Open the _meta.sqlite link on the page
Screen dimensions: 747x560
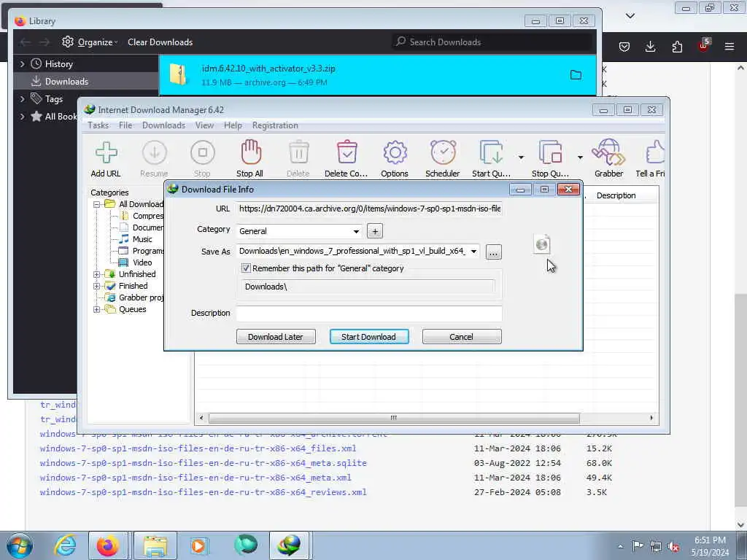pos(203,463)
